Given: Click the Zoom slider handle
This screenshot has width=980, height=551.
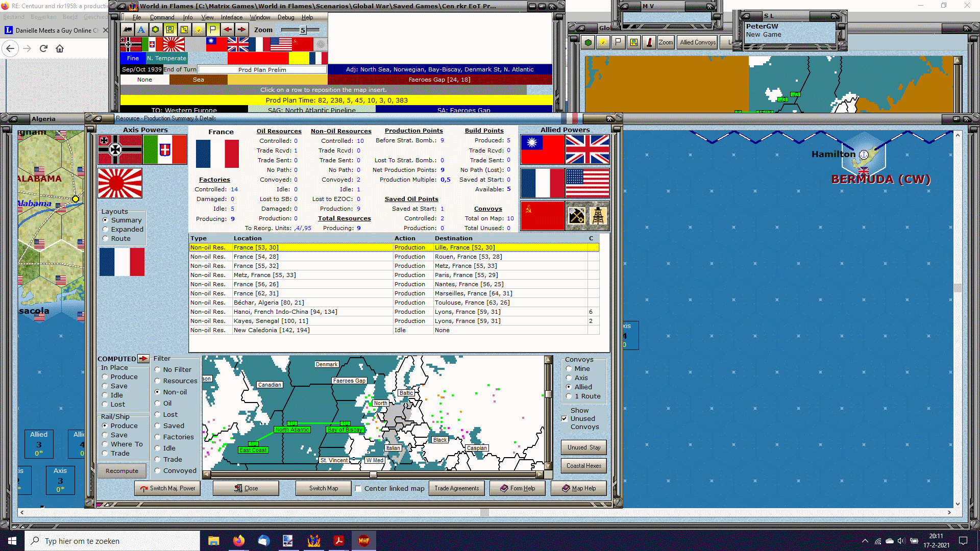Looking at the screenshot, I should click(303, 30).
